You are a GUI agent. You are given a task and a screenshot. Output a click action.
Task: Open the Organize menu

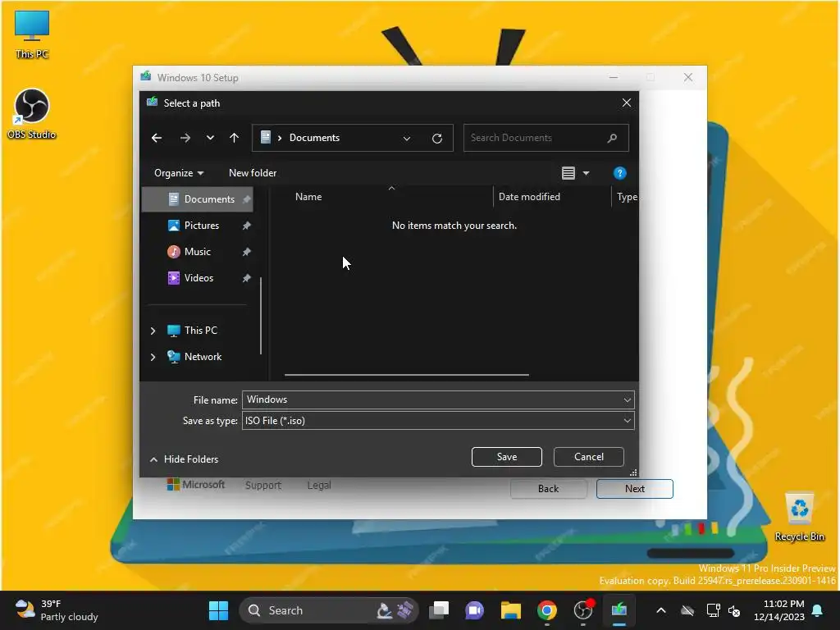(x=178, y=173)
